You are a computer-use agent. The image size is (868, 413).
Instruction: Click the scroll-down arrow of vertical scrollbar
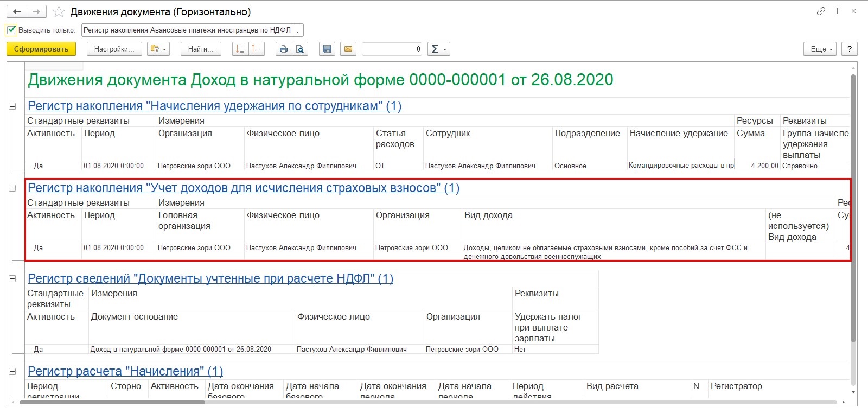coord(853,392)
